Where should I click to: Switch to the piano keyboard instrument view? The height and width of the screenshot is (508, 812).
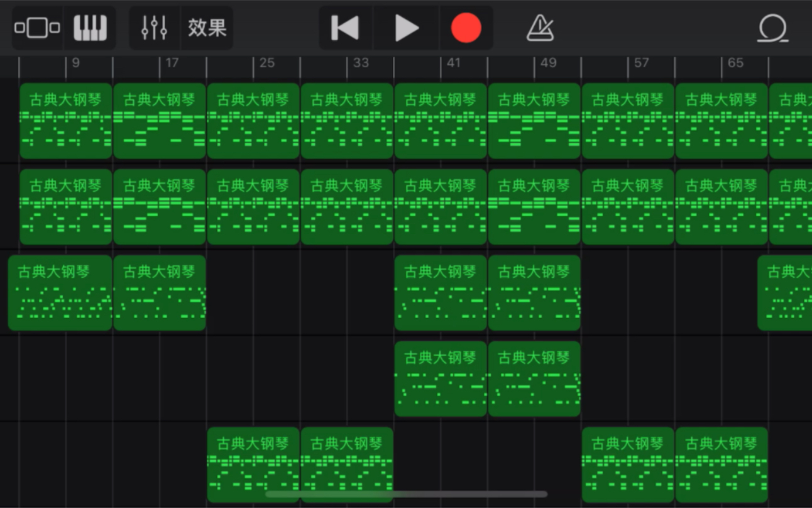(x=90, y=28)
